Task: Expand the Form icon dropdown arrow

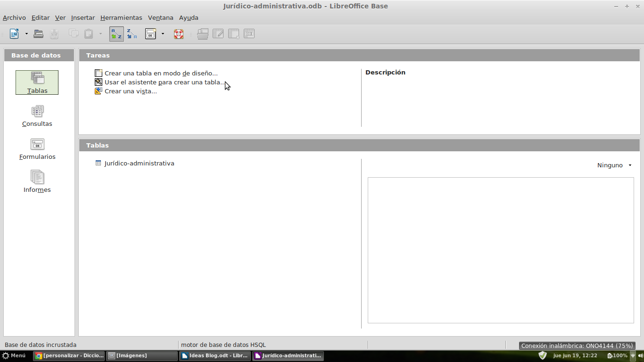Action: (163, 34)
